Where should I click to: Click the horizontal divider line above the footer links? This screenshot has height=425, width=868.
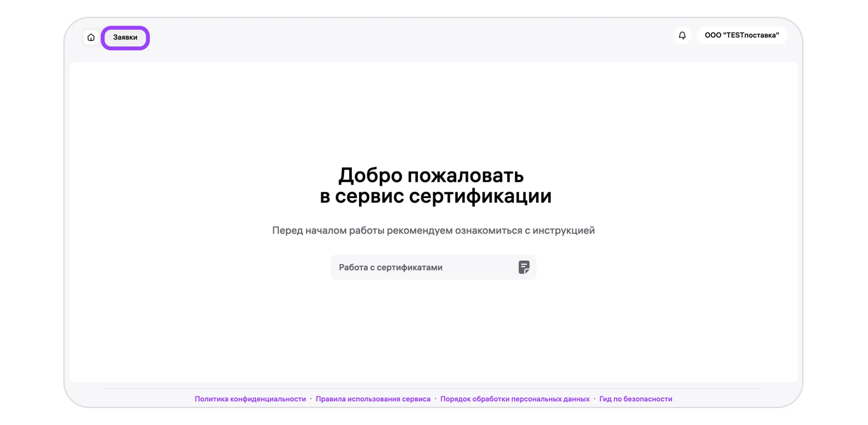click(433, 389)
